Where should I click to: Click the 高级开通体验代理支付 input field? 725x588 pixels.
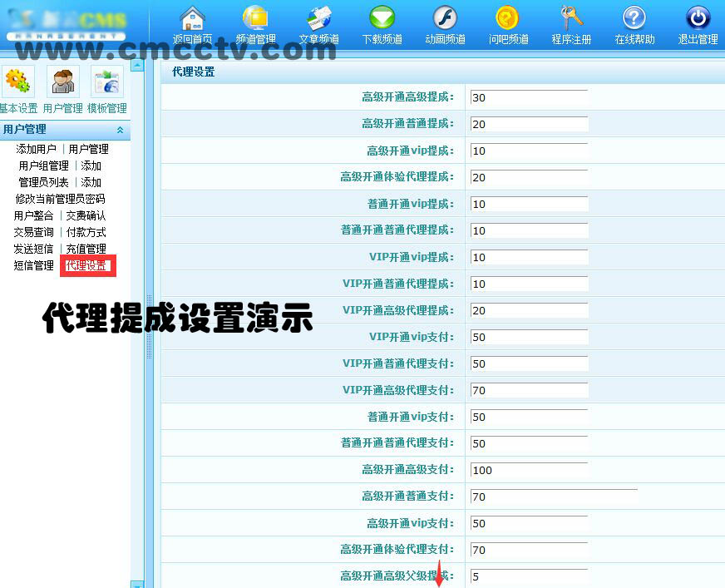(x=529, y=550)
